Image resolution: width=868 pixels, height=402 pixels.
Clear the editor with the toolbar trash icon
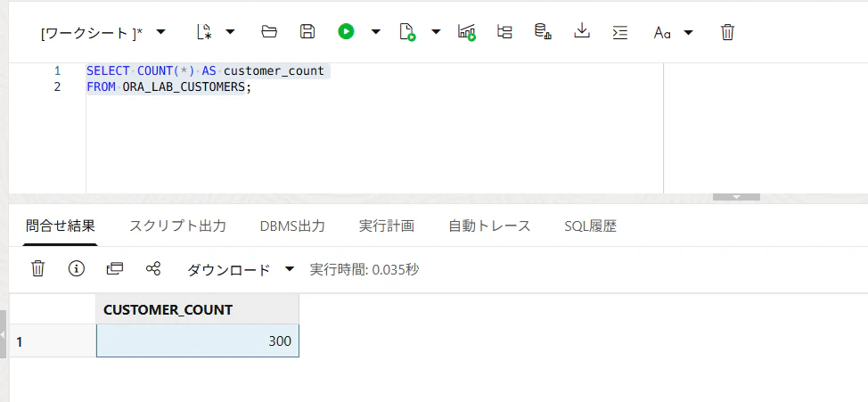tap(727, 32)
